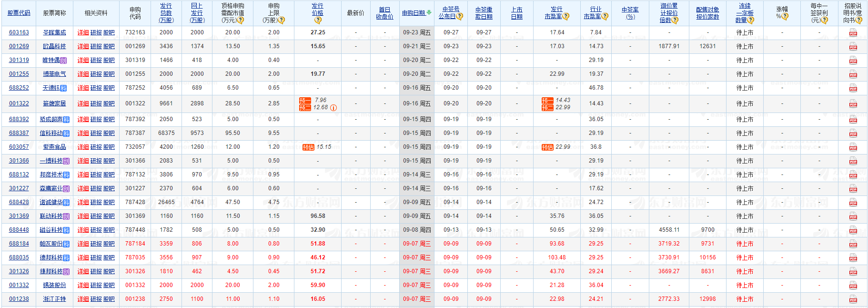Image resolution: width=868 pixels, height=308 pixels.
Task: Sort table by 股票代码 column header
Action: pos(19,13)
